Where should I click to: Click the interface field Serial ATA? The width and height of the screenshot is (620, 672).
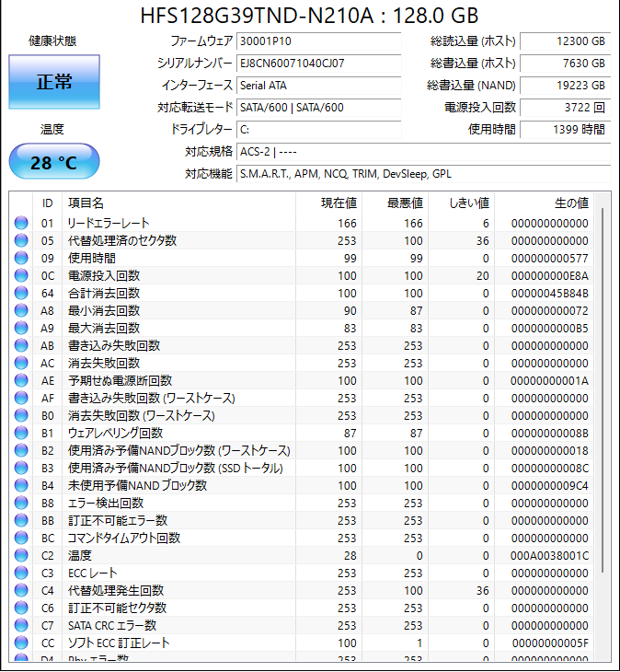coord(318,86)
